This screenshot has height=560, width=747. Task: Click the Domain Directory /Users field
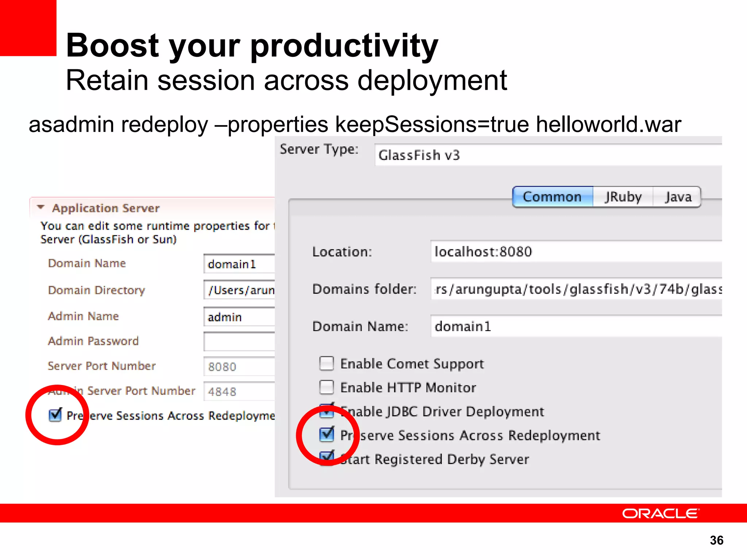(239, 290)
